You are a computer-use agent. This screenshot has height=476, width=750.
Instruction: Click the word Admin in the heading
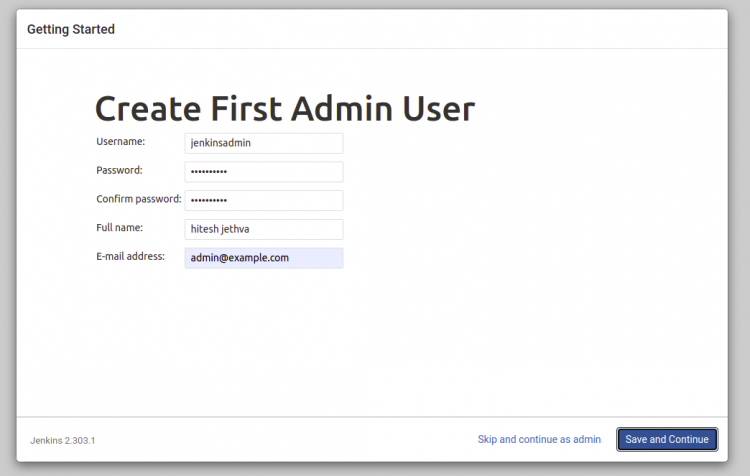(342, 109)
